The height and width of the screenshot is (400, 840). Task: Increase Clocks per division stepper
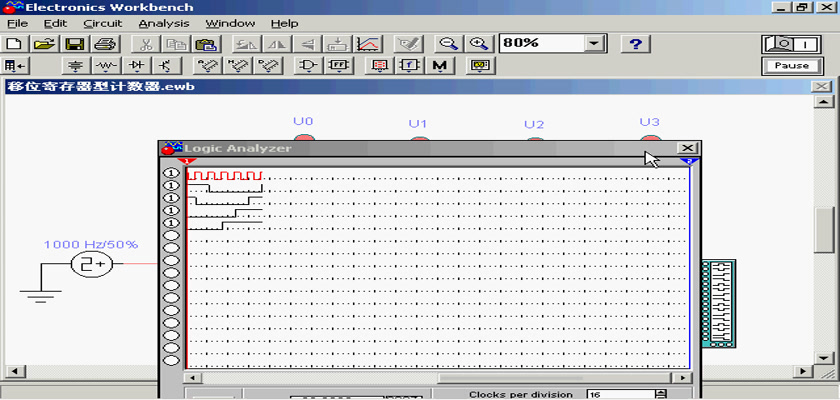[x=659, y=392]
